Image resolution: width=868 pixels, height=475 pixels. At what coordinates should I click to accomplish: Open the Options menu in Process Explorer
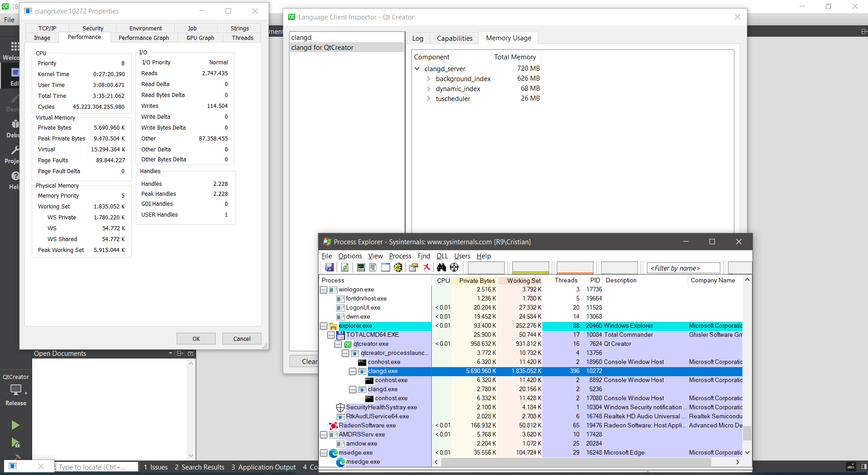click(x=350, y=256)
